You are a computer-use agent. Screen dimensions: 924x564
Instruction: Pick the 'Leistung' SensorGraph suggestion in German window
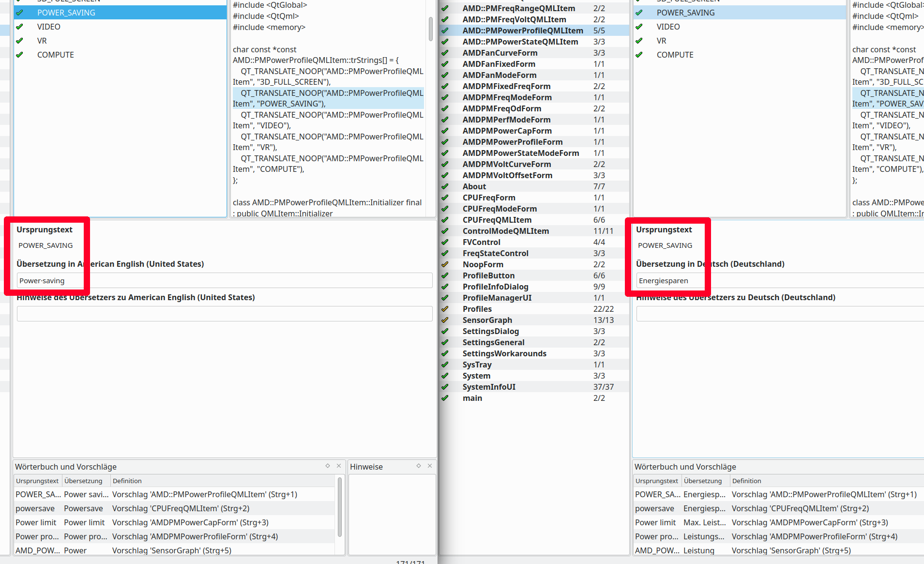point(778,550)
